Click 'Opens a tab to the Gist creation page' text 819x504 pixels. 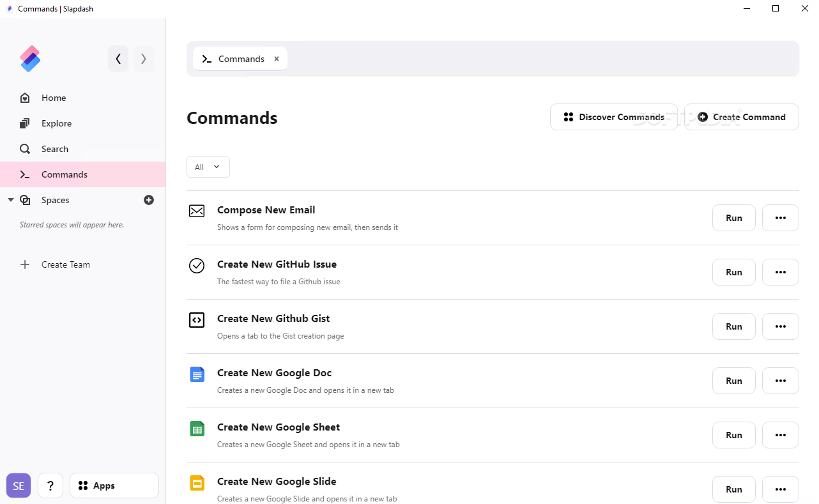280,336
